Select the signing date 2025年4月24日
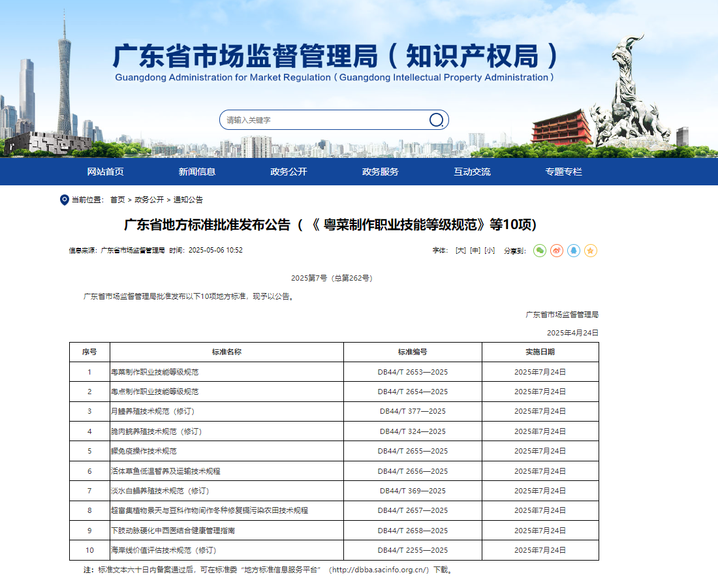The height and width of the screenshot is (588, 718). [x=573, y=333]
